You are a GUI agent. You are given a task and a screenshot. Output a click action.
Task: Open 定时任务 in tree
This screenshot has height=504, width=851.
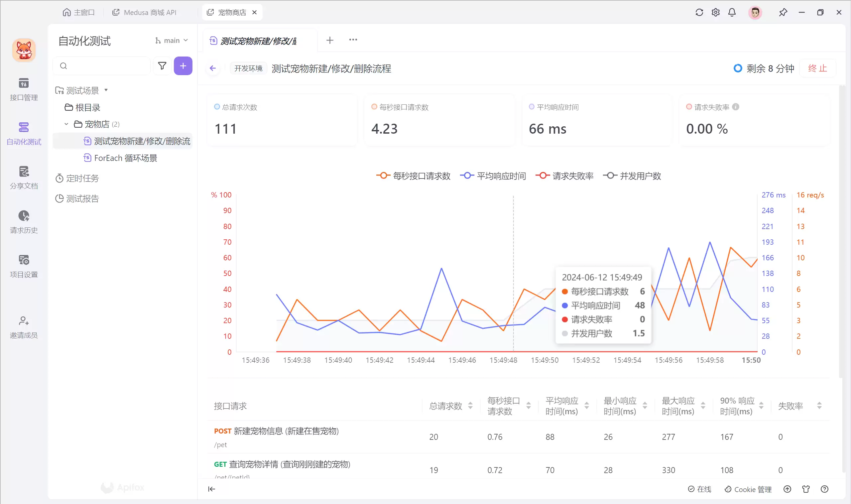point(77,178)
